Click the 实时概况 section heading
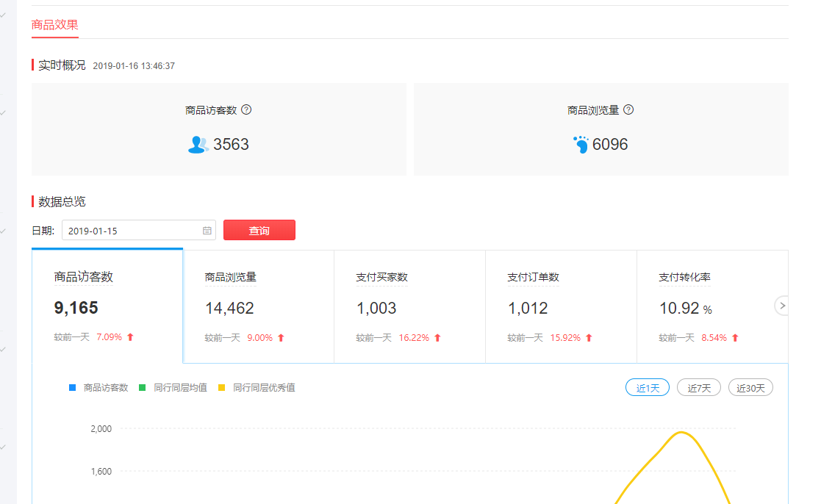The image size is (821, 504). [x=62, y=65]
